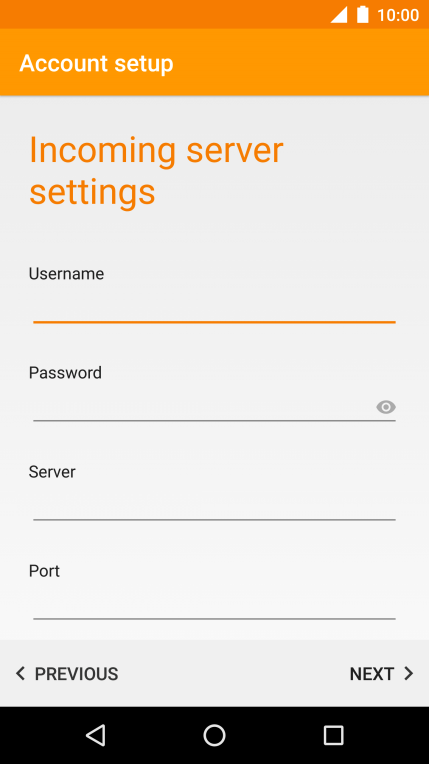Click the PREVIOUS button text
The height and width of the screenshot is (764, 429).
pos(77,674)
